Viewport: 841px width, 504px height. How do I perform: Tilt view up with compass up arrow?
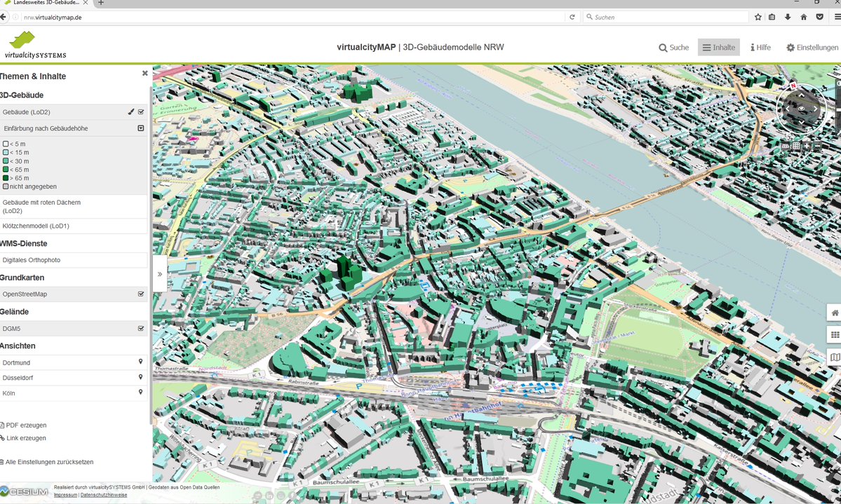(x=802, y=95)
